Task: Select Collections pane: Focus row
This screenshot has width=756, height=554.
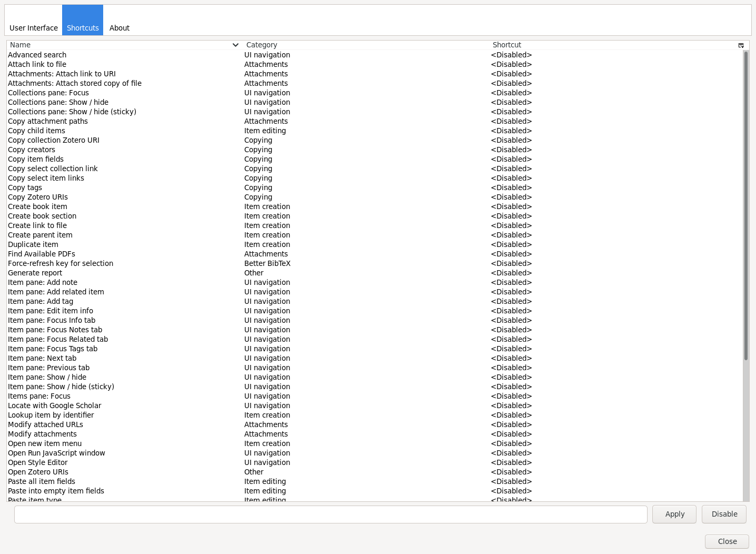Action: 374,93
